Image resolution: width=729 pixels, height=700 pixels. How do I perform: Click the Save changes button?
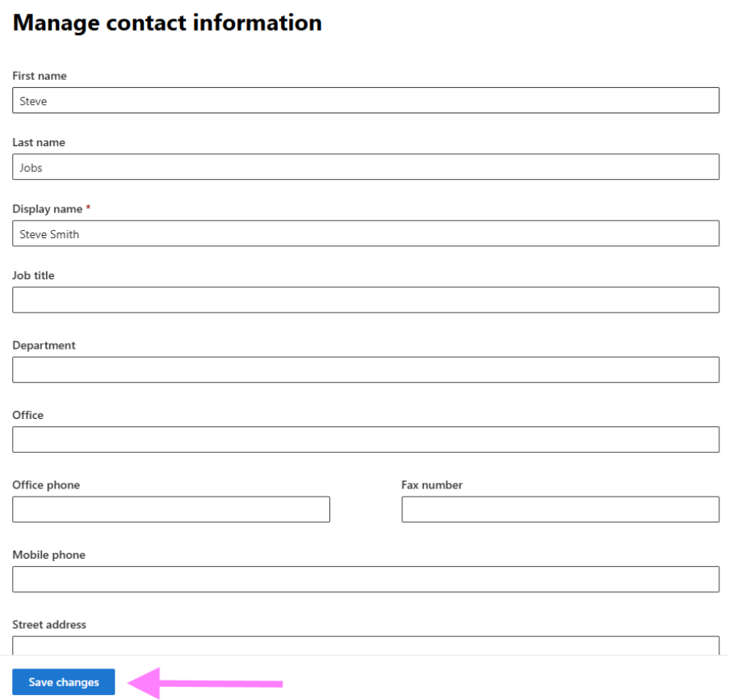[x=64, y=682]
